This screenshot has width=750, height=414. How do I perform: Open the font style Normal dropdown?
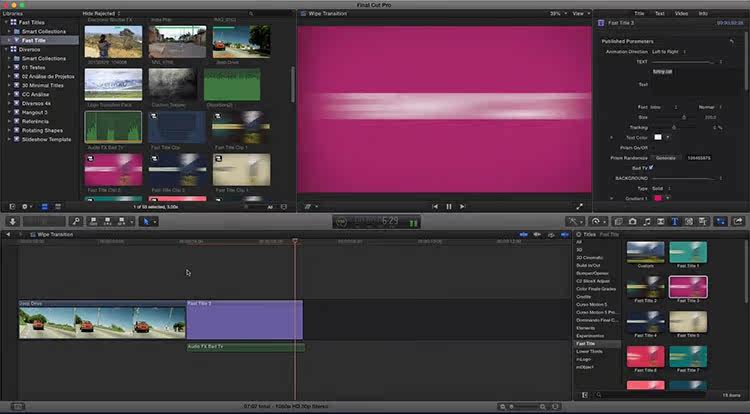pos(709,107)
